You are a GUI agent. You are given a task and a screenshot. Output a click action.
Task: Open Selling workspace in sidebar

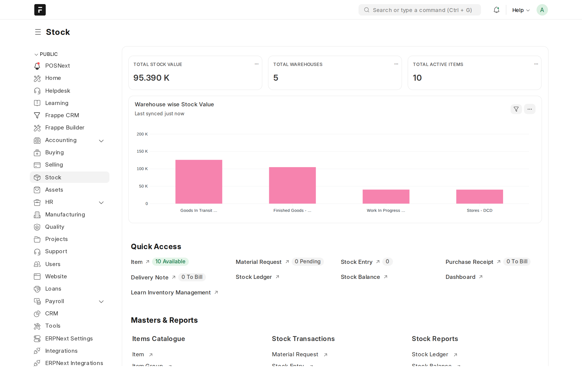coord(70,165)
